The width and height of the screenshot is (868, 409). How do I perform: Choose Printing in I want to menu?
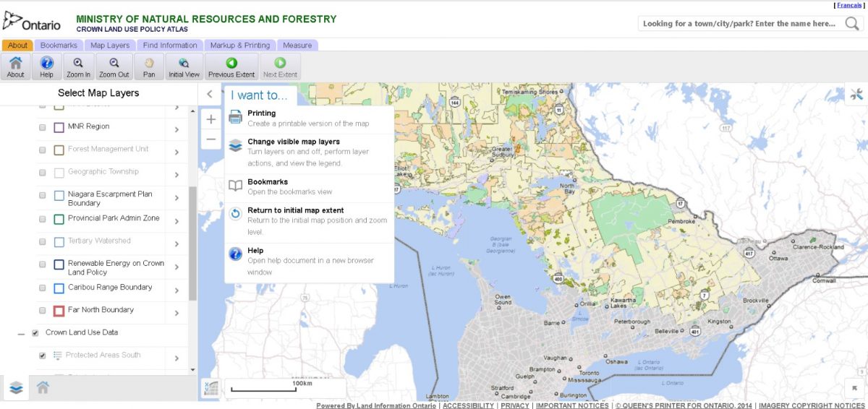(261, 113)
